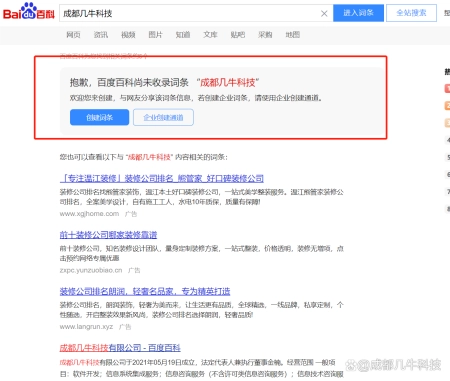This screenshot has width=450, height=381.
Task: Click the 企业创建通道 button
Action: [x=163, y=117]
